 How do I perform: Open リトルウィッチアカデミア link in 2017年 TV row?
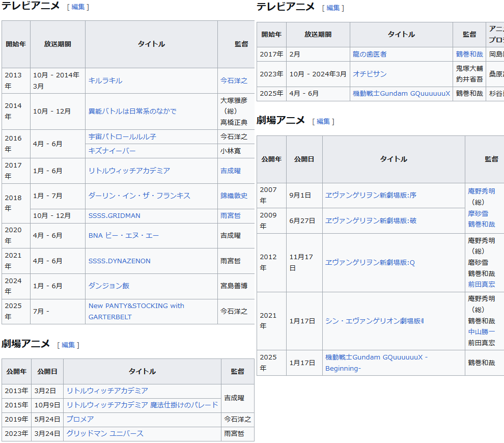tap(129, 171)
